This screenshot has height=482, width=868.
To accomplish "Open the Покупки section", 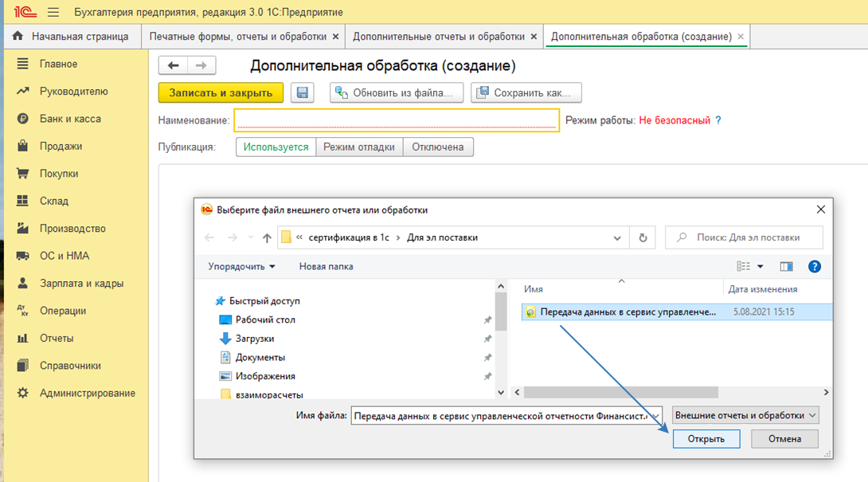I will [x=59, y=174].
